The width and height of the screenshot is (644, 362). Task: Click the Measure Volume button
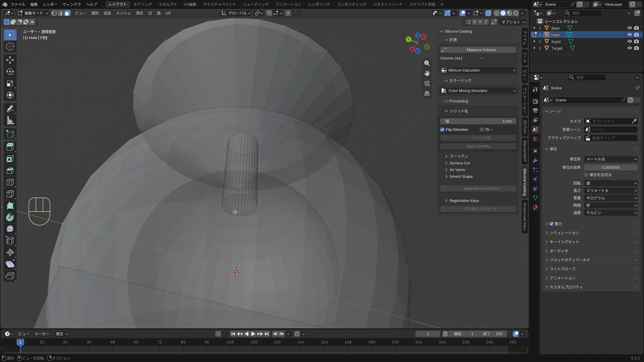pos(478,50)
